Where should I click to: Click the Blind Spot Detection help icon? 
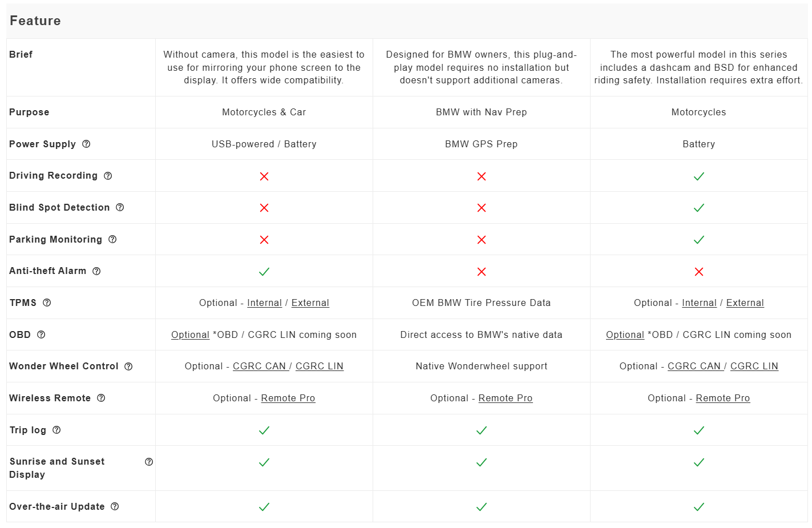click(120, 207)
